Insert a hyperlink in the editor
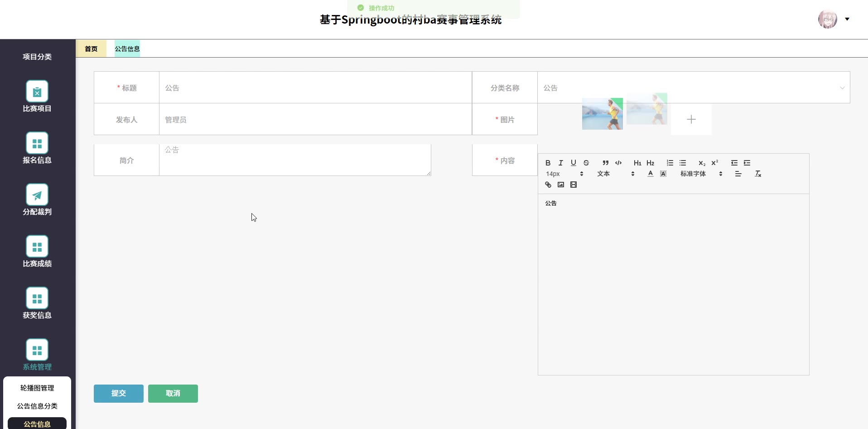This screenshot has height=429, width=868. [x=548, y=185]
